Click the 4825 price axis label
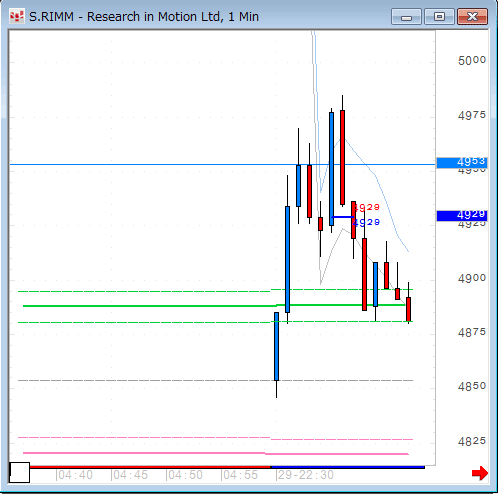 point(472,441)
